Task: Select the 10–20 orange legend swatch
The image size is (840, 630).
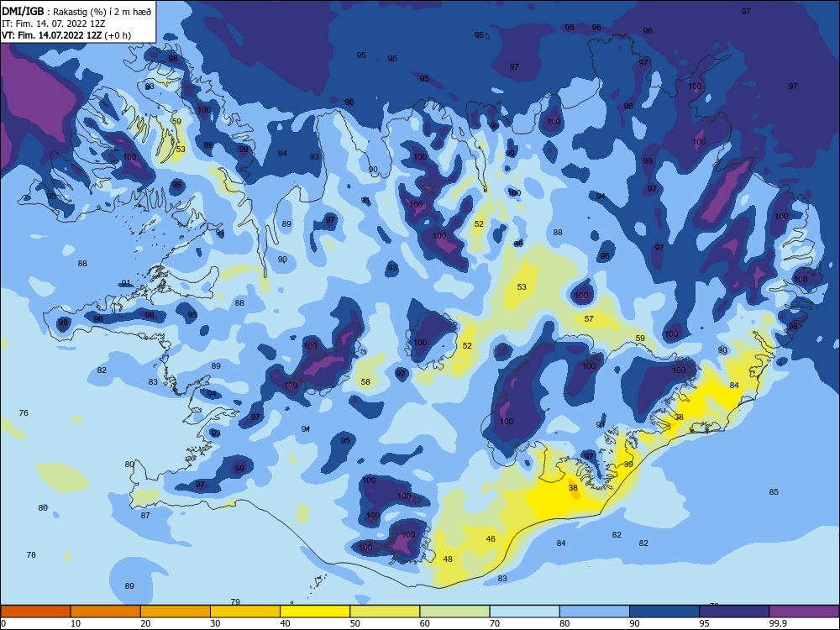Action: (x=106, y=612)
